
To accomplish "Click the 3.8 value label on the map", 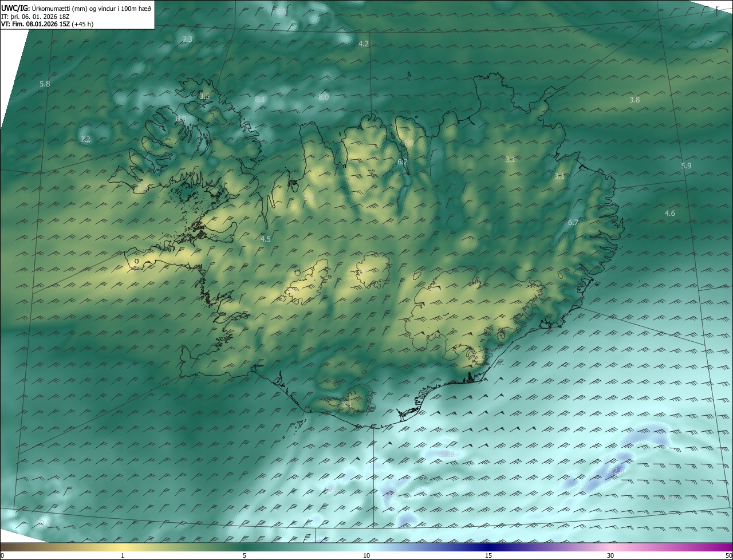I will 635,100.
